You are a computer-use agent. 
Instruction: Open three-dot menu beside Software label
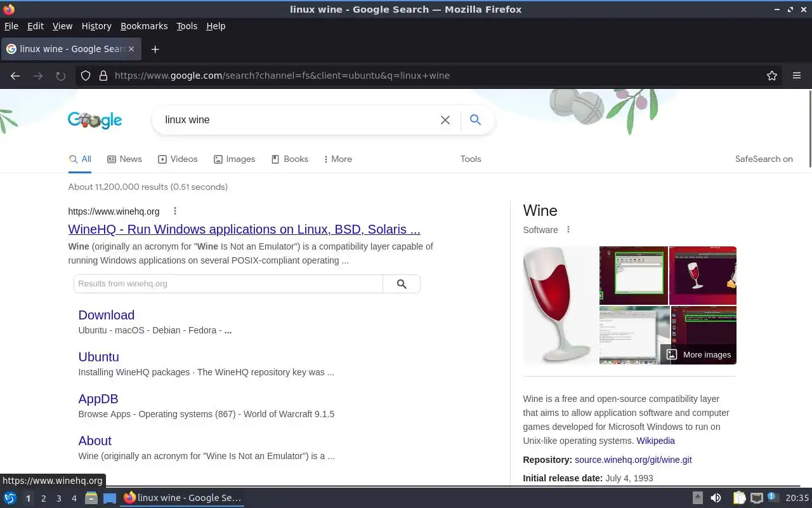click(x=568, y=230)
